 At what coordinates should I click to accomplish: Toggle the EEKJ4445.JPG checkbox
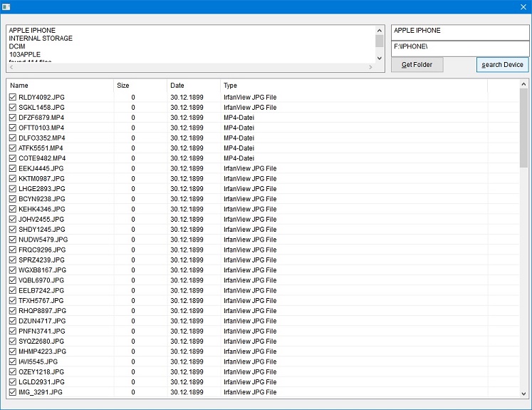13,168
